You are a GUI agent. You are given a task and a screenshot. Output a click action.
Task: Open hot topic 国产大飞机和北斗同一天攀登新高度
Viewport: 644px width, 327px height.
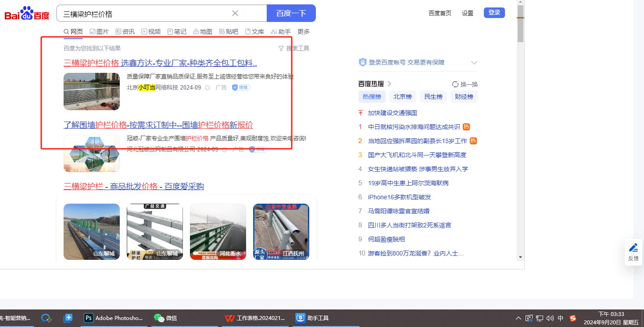point(417,155)
